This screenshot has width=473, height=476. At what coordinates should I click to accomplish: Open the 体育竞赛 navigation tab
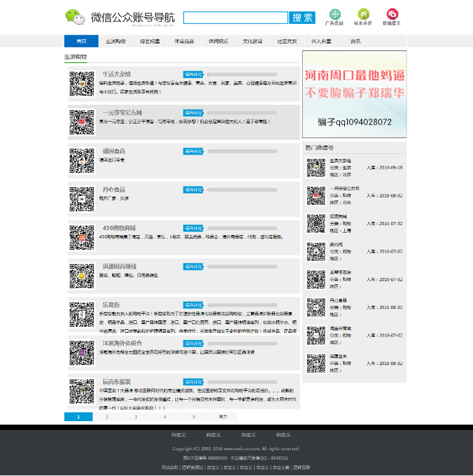[184, 41]
